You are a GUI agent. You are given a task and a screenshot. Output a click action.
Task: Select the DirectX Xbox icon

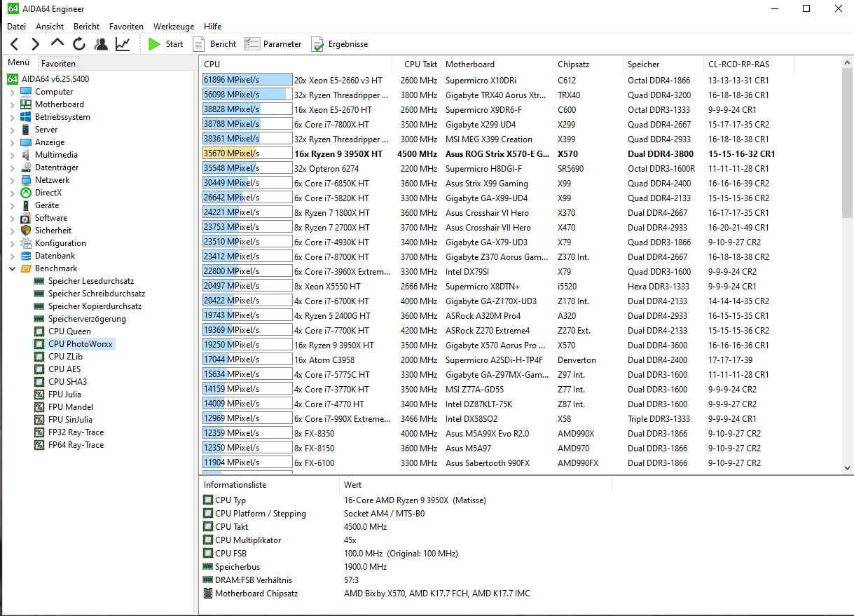(26, 193)
